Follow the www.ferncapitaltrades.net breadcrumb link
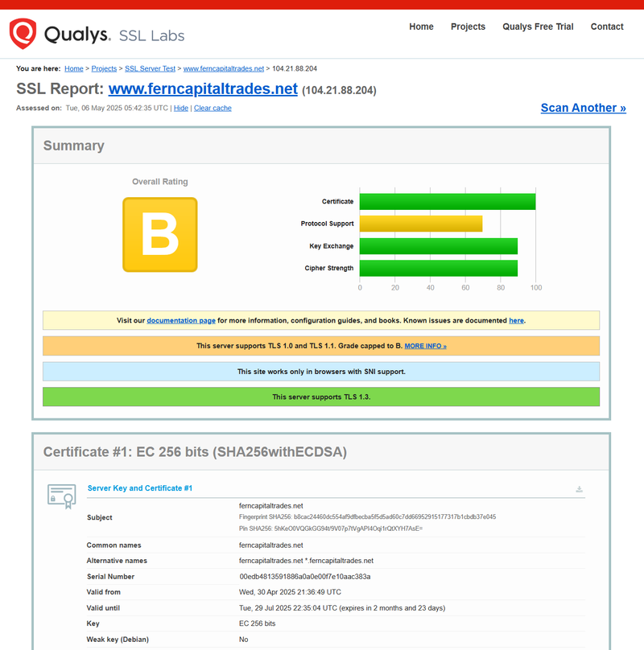Viewport: 644px width, 650px height. [x=223, y=69]
